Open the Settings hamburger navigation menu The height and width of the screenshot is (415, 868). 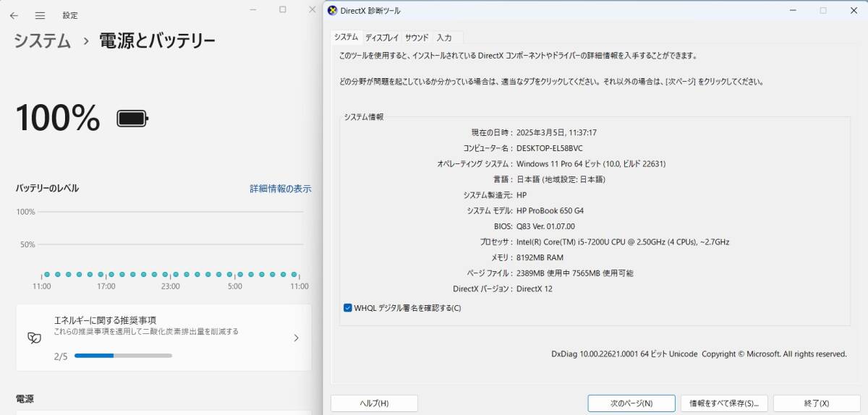pyautogui.click(x=40, y=15)
